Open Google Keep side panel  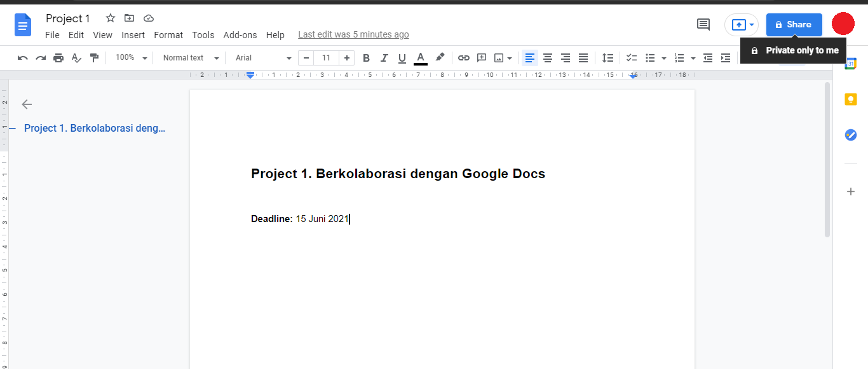click(x=851, y=100)
